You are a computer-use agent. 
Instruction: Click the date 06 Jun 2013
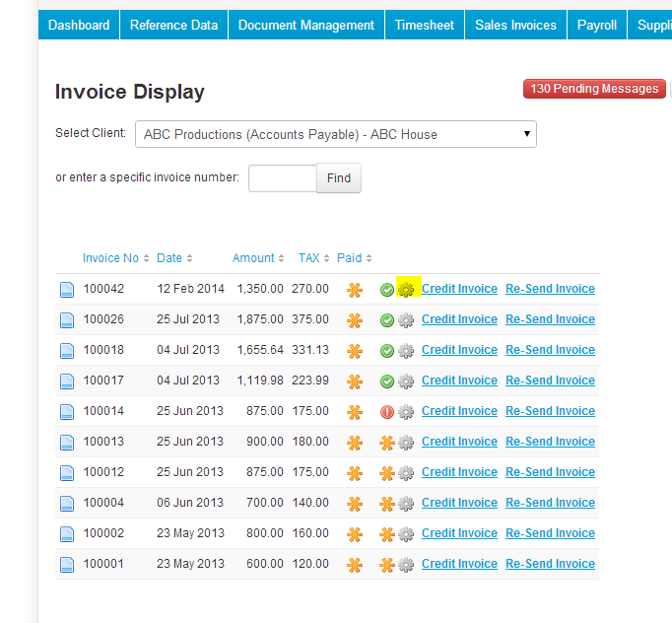190,503
